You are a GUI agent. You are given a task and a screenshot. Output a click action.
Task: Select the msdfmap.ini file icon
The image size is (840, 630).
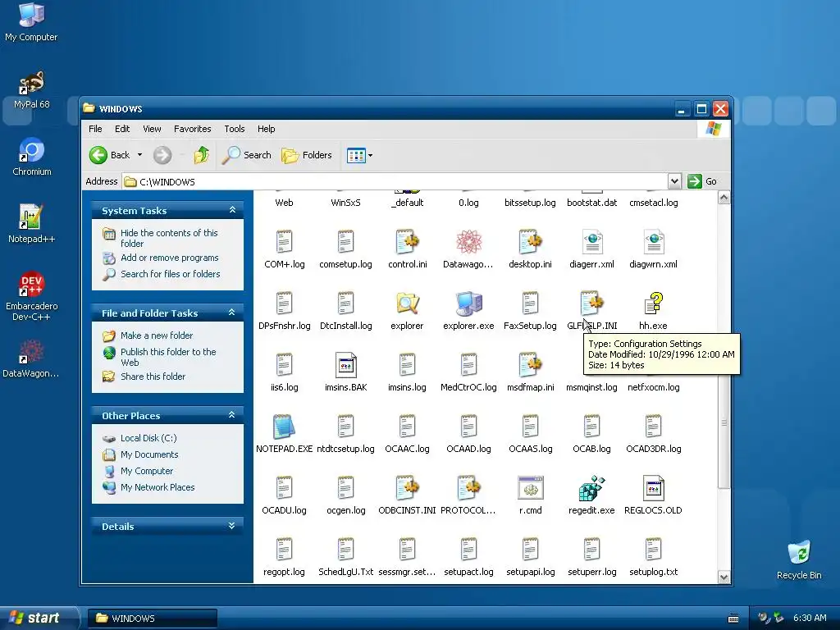click(x=531, y=365)
